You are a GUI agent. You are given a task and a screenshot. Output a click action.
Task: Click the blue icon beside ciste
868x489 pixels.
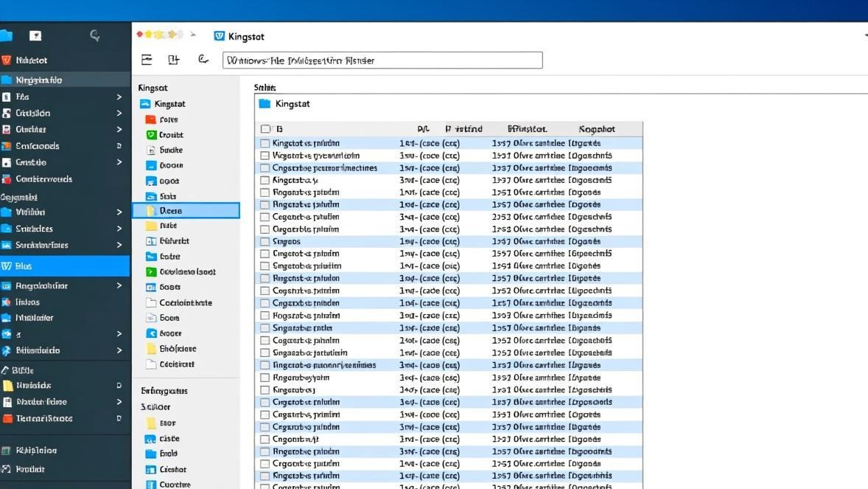click(x=150, y=439)
